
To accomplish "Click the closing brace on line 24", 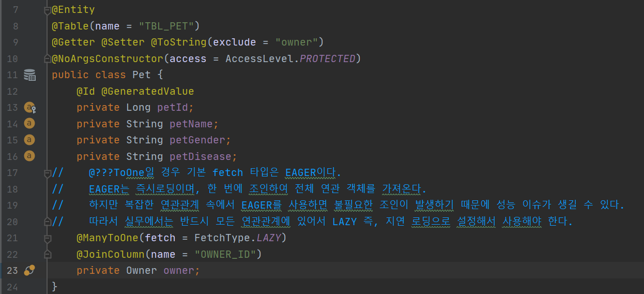I will 55,286.
